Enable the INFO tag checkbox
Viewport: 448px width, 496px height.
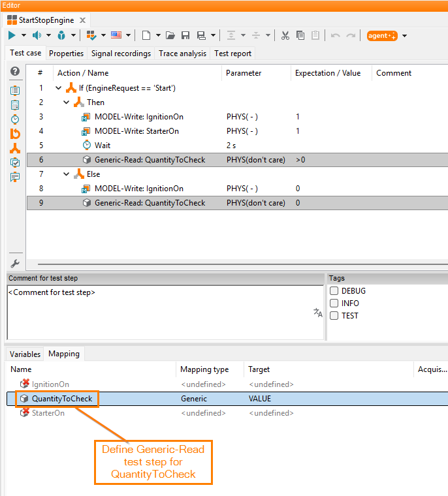point(334,303)
